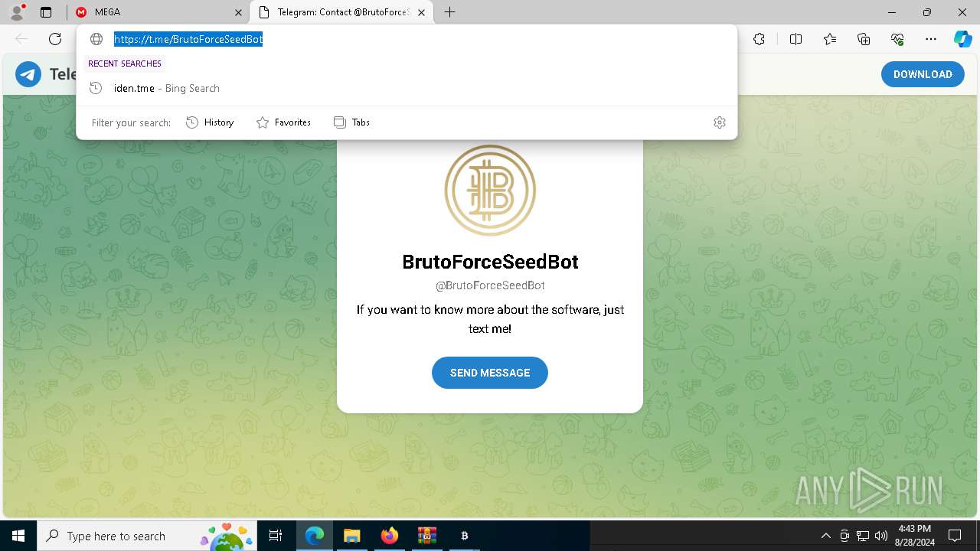The width and height of the screenshot is (980, 551).
Task: Open the Copilot sidebar icon
Action: coord(962,39)
